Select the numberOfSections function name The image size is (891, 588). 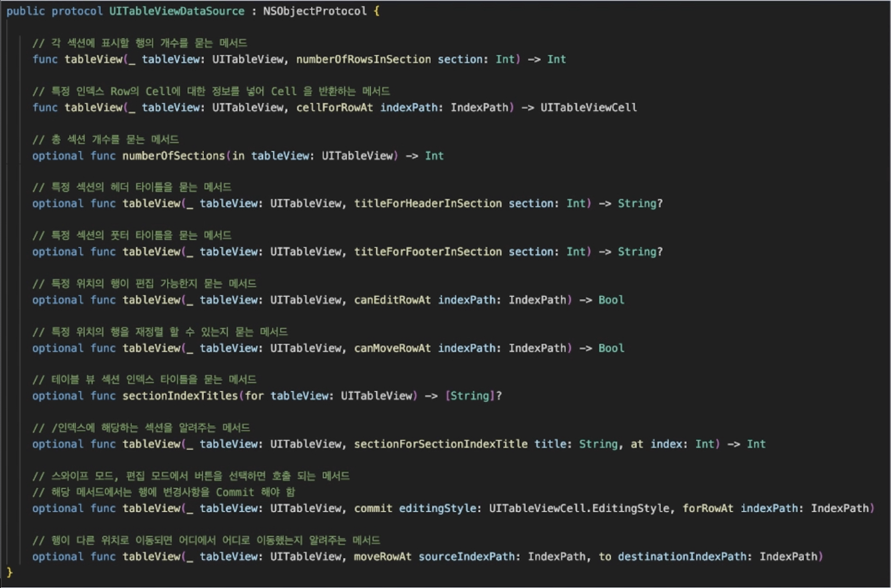[174, 156]
